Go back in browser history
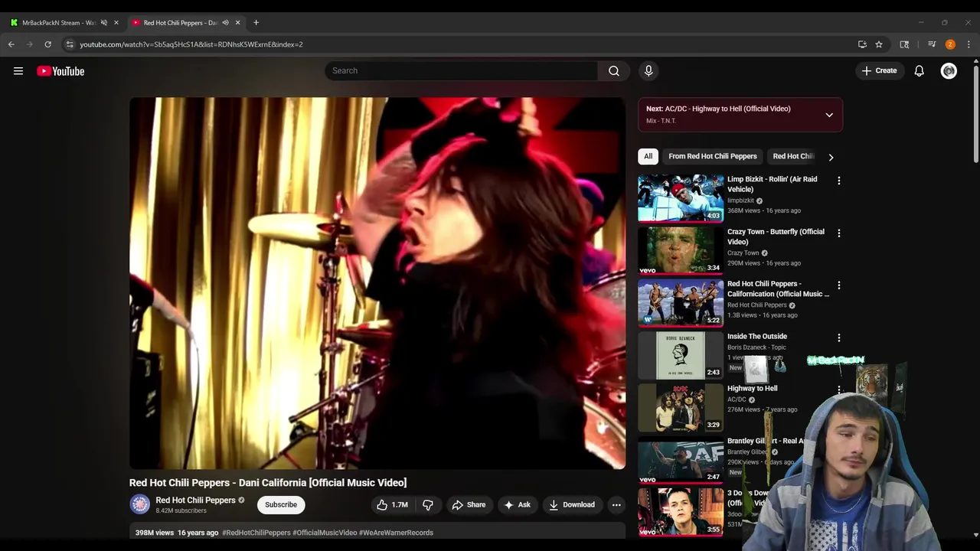Image resolution: width=980 pixels, height=551 pixels. pyautogui.click(x=11, y=44)
